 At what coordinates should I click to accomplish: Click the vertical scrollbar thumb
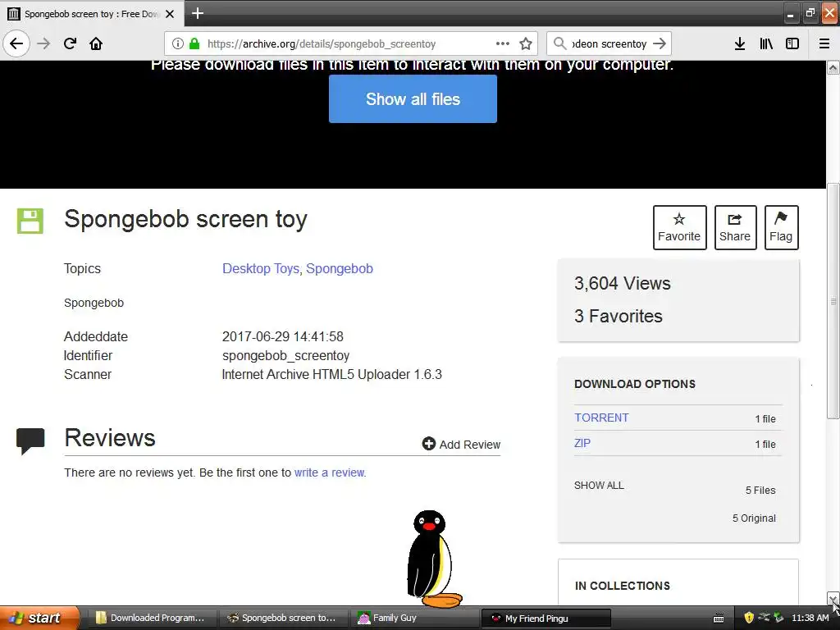[833, 300]
